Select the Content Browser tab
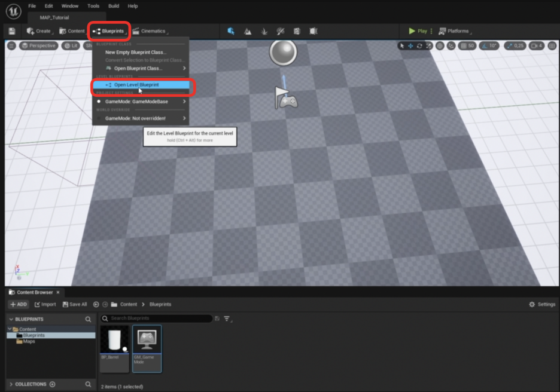This screenshot has width=560, height=392. click(34, 292)
